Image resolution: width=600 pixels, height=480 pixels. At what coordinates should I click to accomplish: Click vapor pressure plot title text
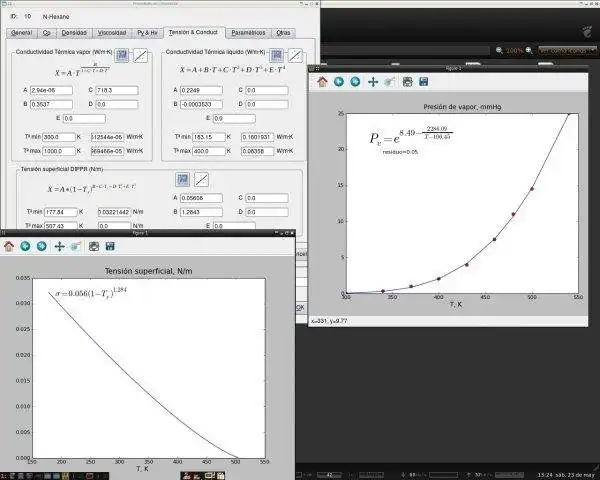[x=462, y=107]
